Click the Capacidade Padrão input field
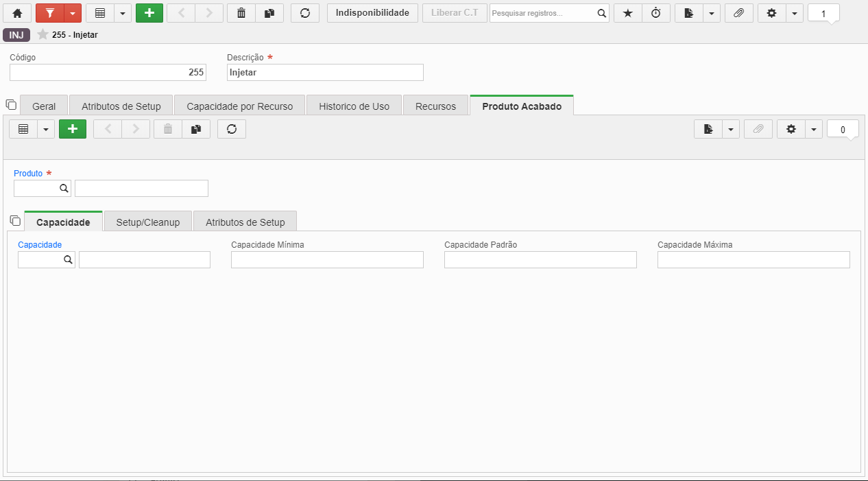The height and width of the screenshot is (481, 868). [x=540, y=259]
